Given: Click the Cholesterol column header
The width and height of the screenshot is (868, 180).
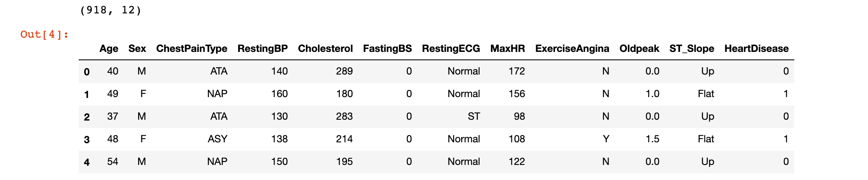Looking at the screenshot, I should click(x=325, y=49).
